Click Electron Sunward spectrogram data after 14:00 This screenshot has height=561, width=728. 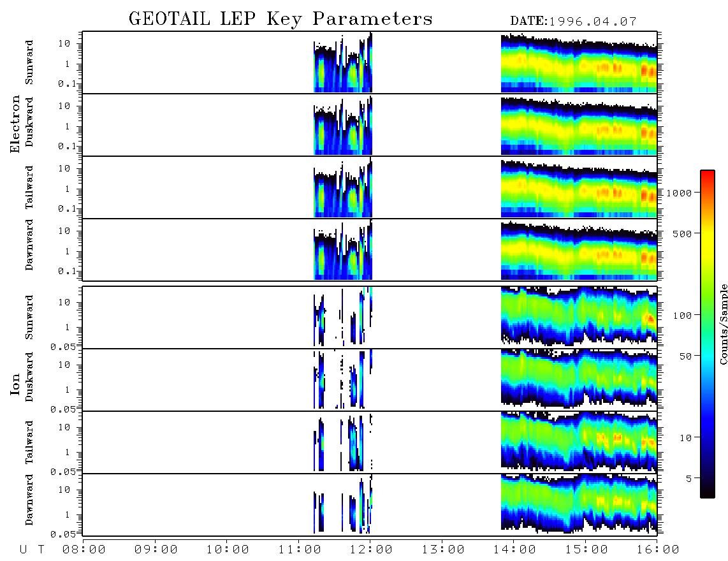coord(579,63)
